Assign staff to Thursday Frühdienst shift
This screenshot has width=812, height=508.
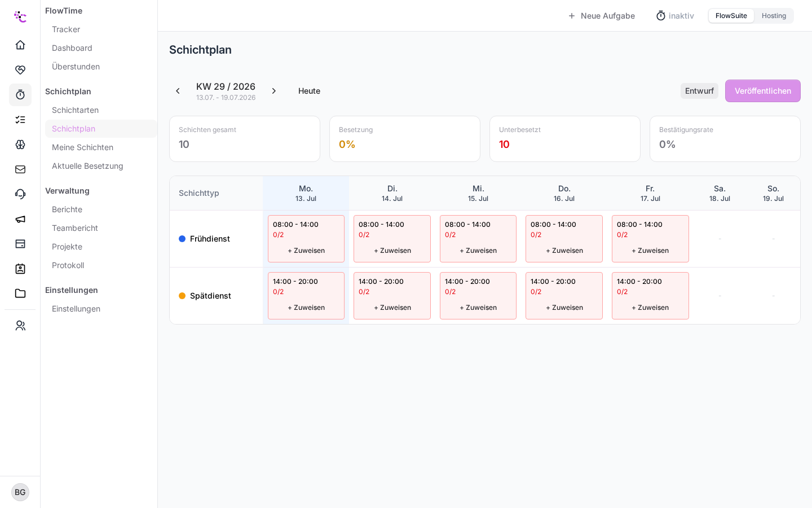tap(564, 251)
